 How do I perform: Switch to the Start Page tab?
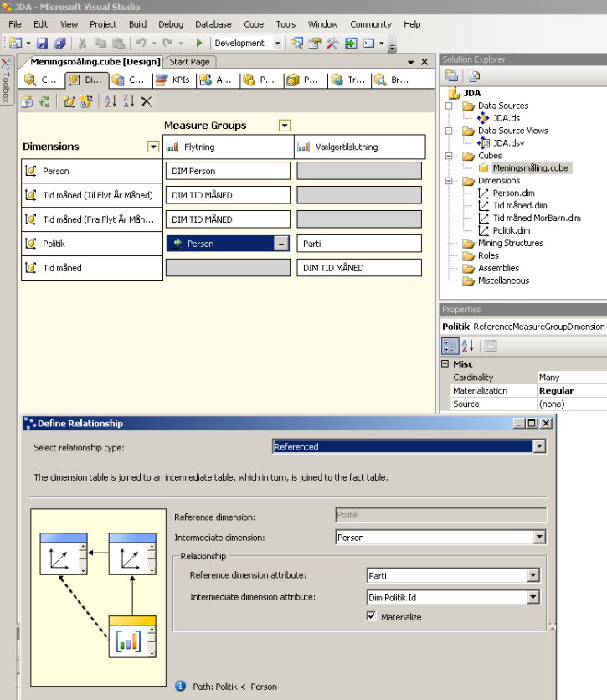click(x=190, y=62)
